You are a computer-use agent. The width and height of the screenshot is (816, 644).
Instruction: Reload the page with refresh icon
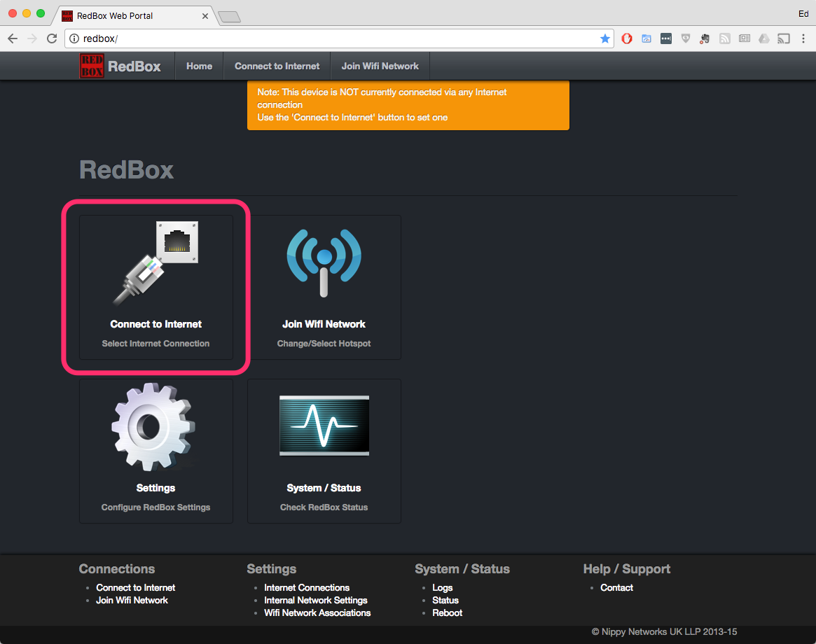[52, 38]
